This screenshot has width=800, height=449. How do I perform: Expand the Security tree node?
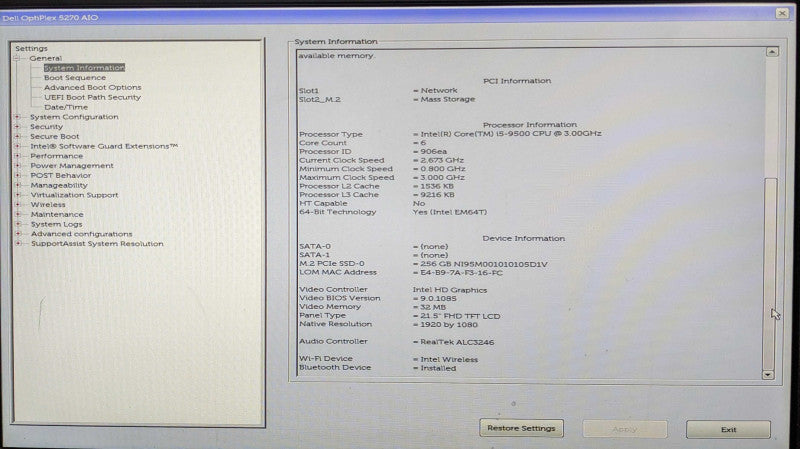tap(17, 127)
